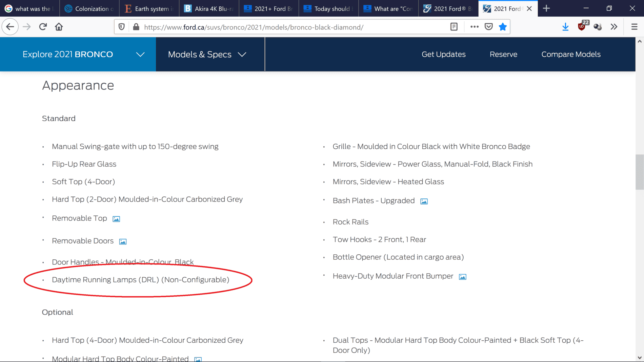View site security padlock info

(x=136, y=27)
